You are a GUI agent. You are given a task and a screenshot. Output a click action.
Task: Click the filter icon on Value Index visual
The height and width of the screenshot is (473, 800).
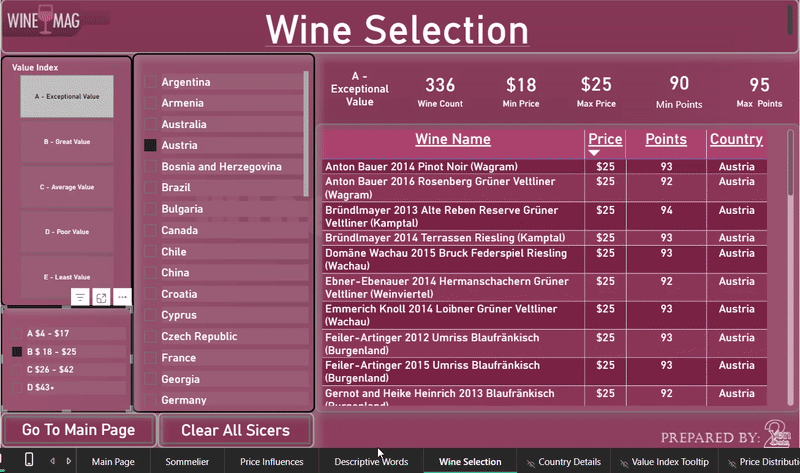pyautogui.click(x=80, y=297)
